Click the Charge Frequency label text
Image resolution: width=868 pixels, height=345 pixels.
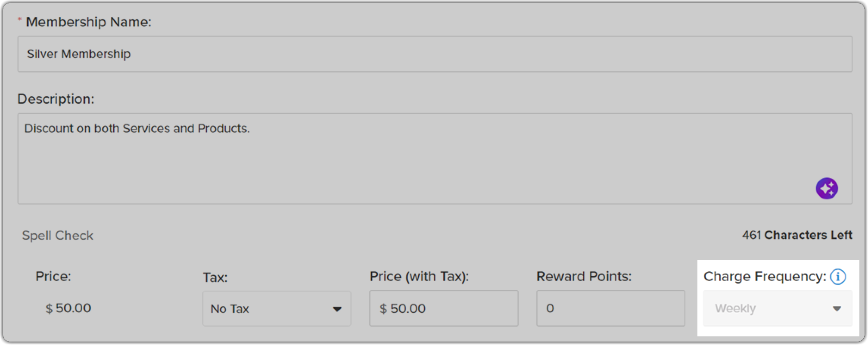(x=765, y=277)
